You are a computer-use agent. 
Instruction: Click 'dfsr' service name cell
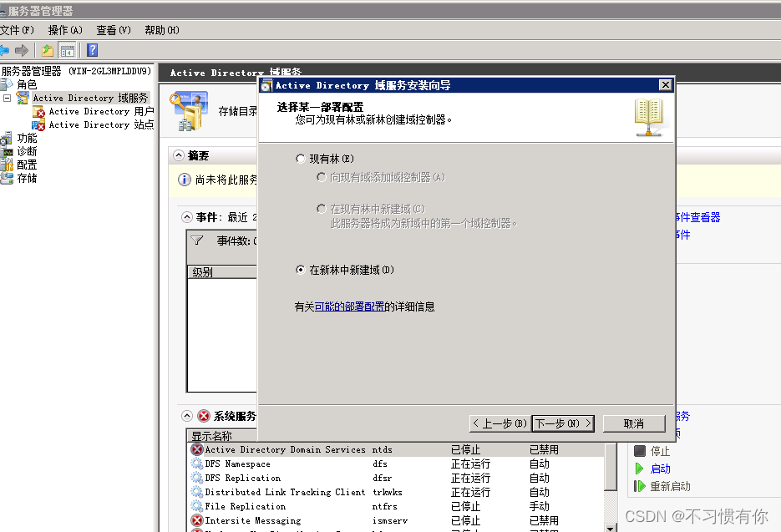(382, 479)
